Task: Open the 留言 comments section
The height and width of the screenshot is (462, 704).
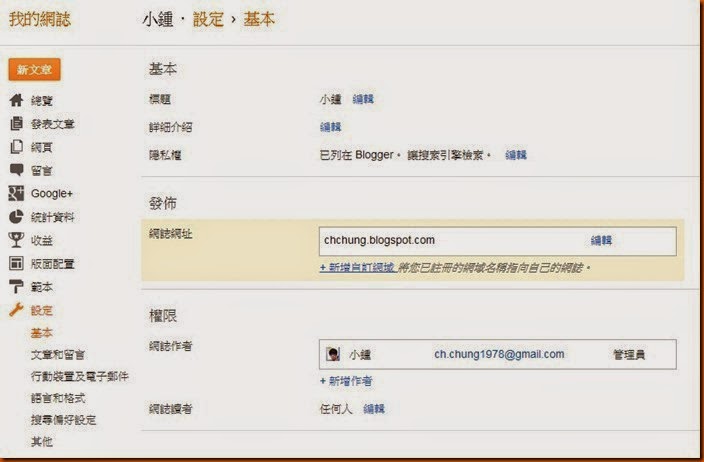Action: pos(42,171)
